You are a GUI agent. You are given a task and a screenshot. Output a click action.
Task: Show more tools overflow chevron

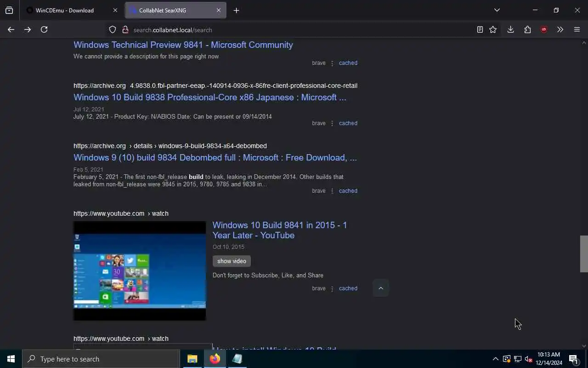pyautogui.click(x=560, y=29)
